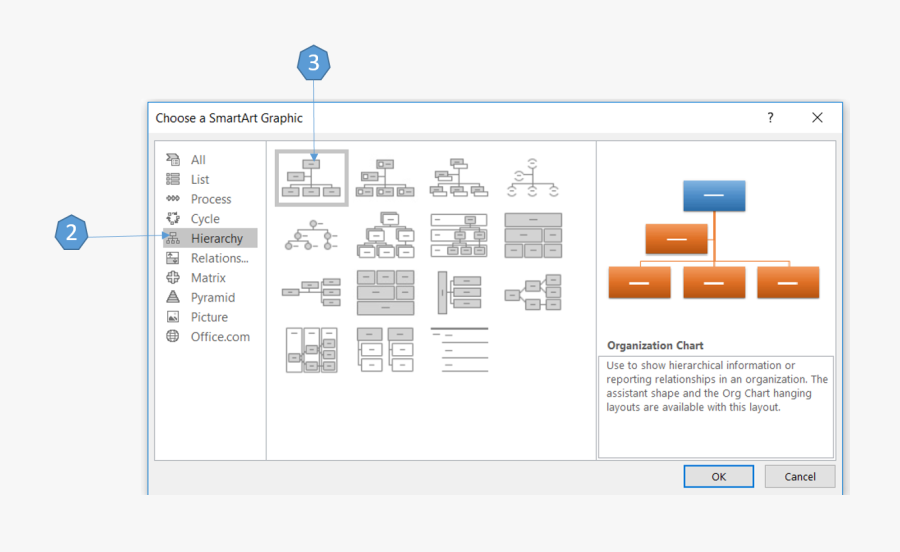Choose the Horizontal Multi-Level Hierarchy layout
Viewport: 900px width, 552px height.
(459, 292)
